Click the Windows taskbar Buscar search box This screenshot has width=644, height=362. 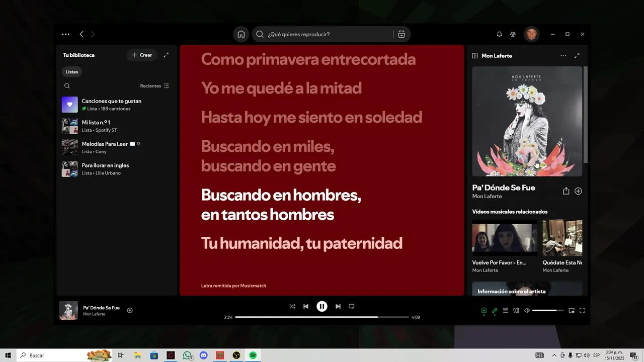(x=65, y=355)
